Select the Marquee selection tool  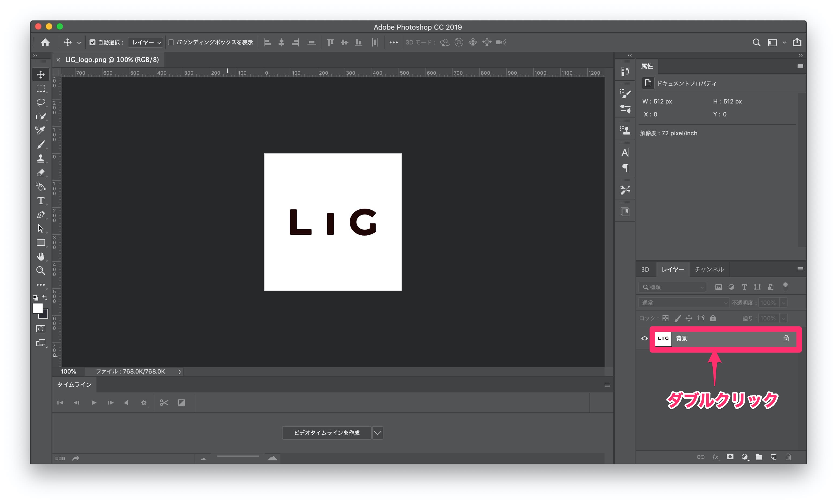click(x=40, y=88)
